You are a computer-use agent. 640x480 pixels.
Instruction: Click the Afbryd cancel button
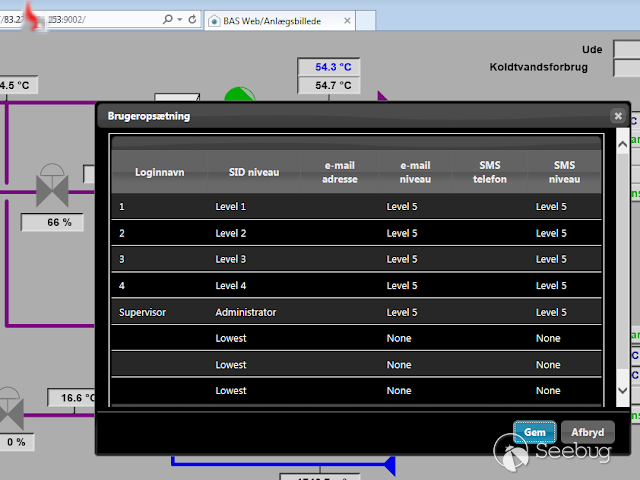pyautogui.click(x=587, y=432)
